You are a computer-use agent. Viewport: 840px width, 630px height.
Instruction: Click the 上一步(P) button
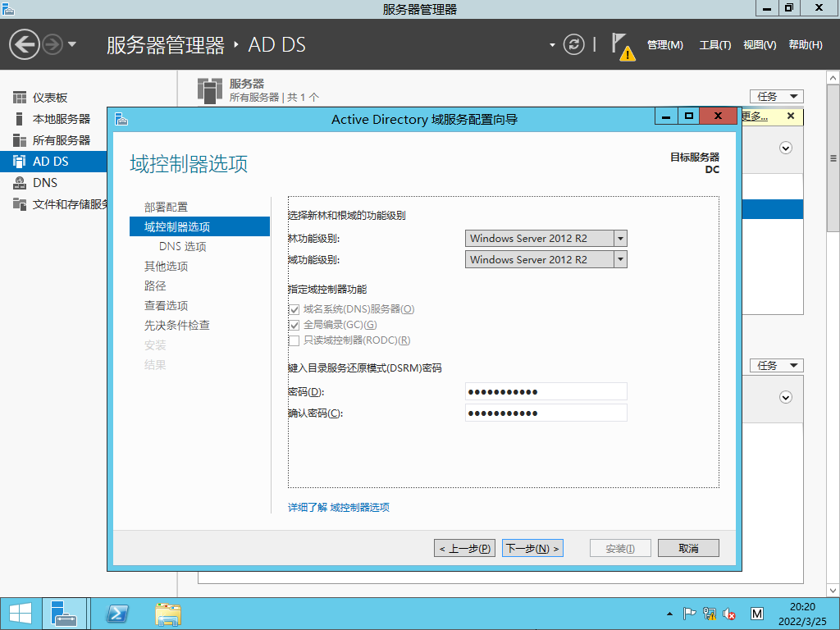pos(464,548)
